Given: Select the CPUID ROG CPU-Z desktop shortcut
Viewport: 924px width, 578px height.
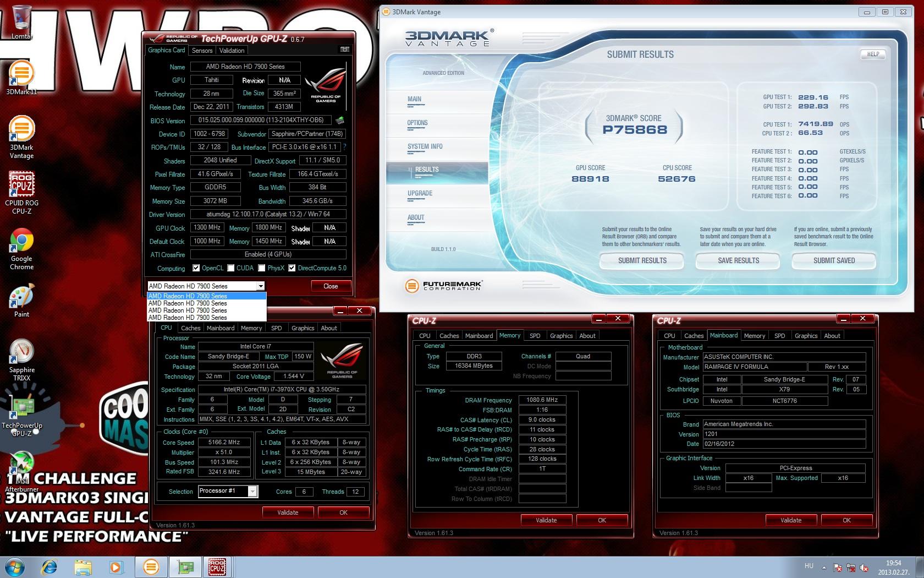Looking at the screenshot, I should coord(21,193).
